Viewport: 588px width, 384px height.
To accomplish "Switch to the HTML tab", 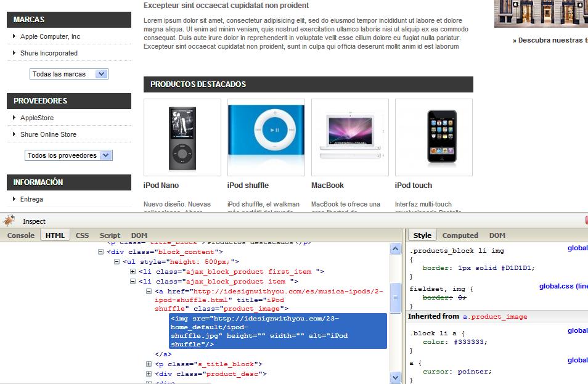I will (55, 235).
